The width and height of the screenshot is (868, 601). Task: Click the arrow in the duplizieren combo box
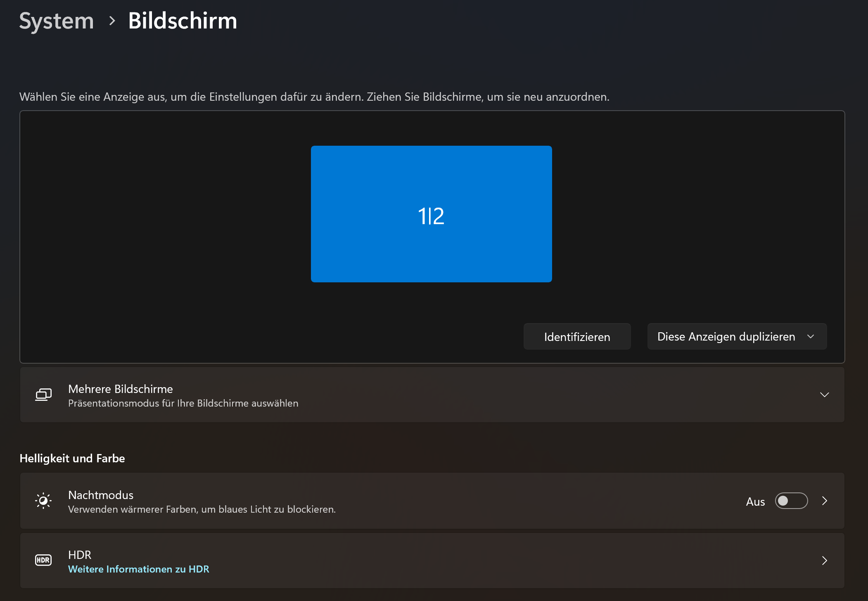pyautogui.click(x=811, y=336)
